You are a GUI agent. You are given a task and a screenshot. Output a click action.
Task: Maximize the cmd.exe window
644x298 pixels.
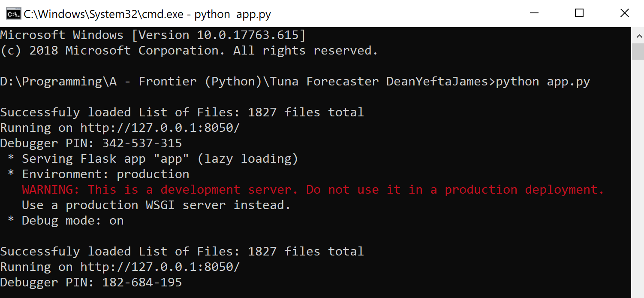coord(579,13)
